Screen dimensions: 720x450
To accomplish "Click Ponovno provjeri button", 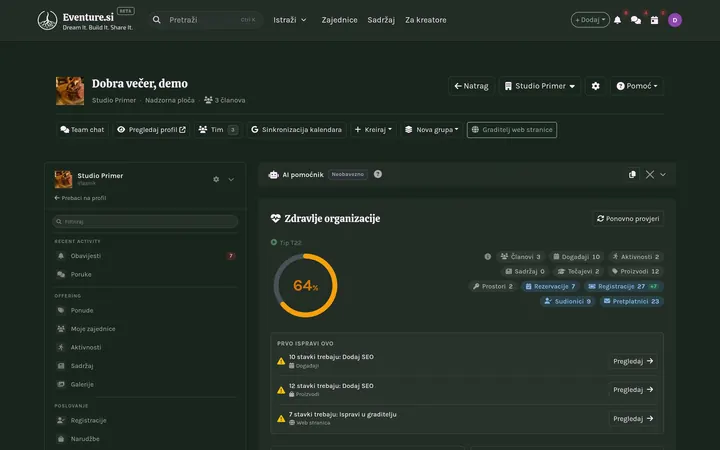I will click(x=628, y=219).
